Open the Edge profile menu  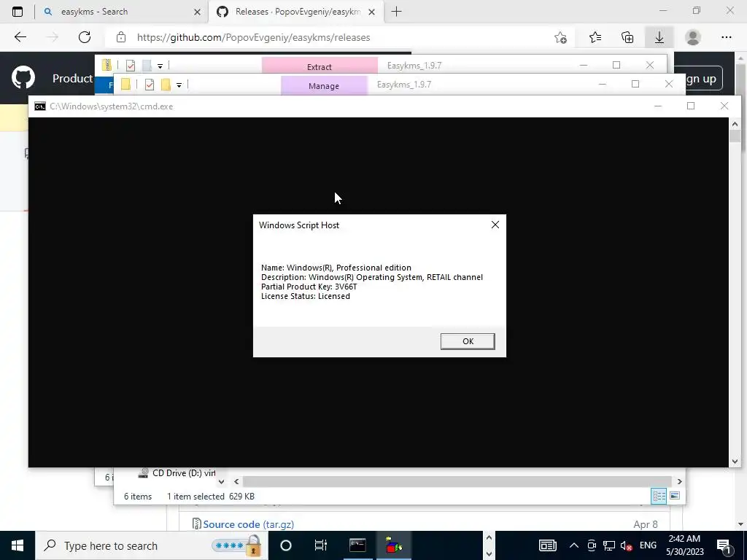(693, 37)
